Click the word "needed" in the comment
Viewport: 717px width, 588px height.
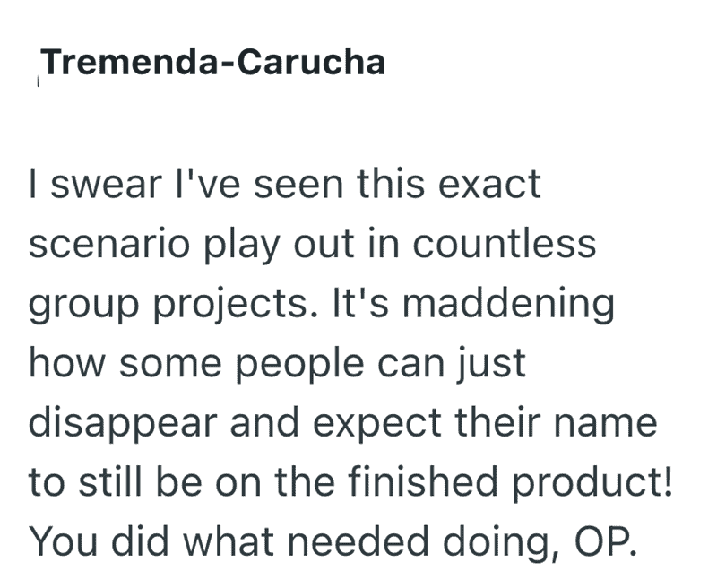point(358,541)
